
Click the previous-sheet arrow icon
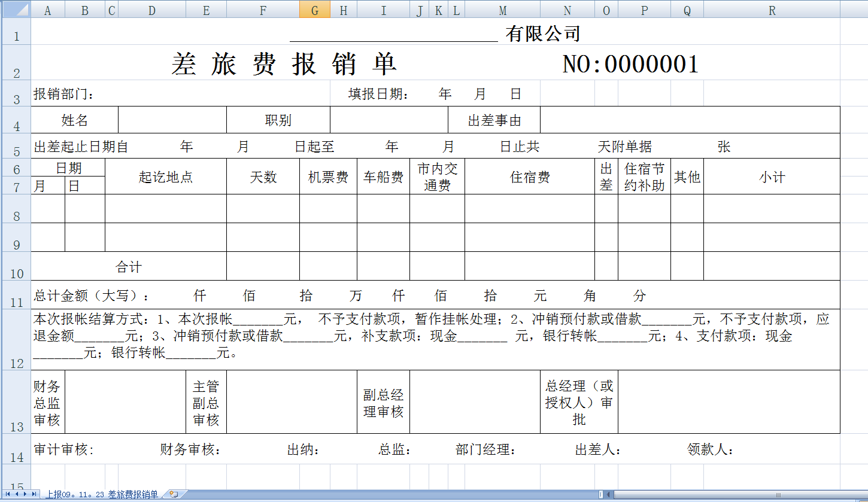(16, 494)
